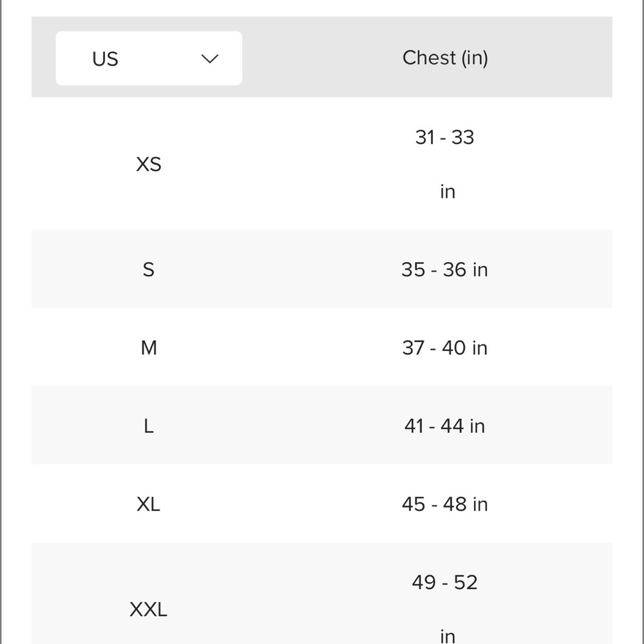Select the XXL size row label
The width and height of the screenshot is (644, 644).
click(148, 609)
